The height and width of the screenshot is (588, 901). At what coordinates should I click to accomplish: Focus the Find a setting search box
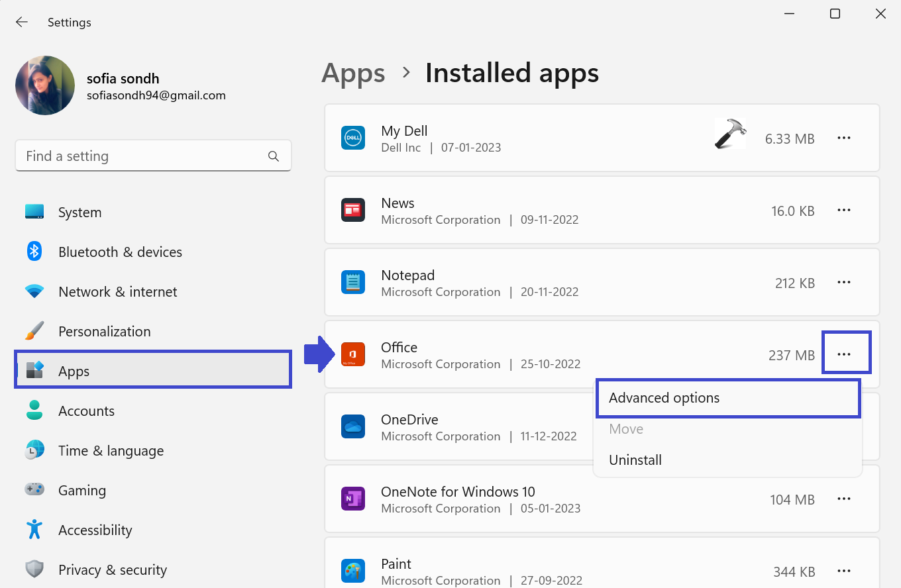click(x=142, y=156)
